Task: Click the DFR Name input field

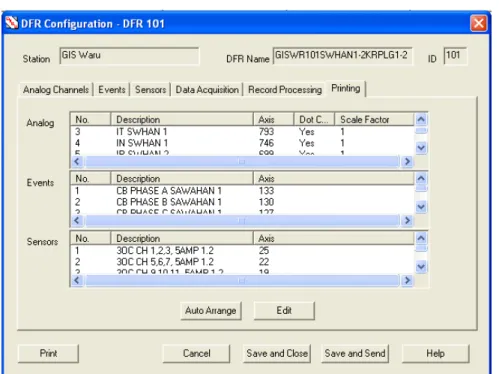Action: pyautogui.click(x=342, y=56)
